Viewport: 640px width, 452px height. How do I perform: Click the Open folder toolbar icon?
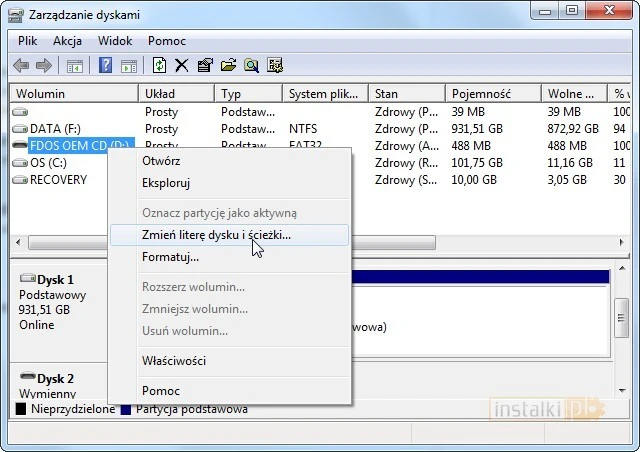(x=228, y=65)
